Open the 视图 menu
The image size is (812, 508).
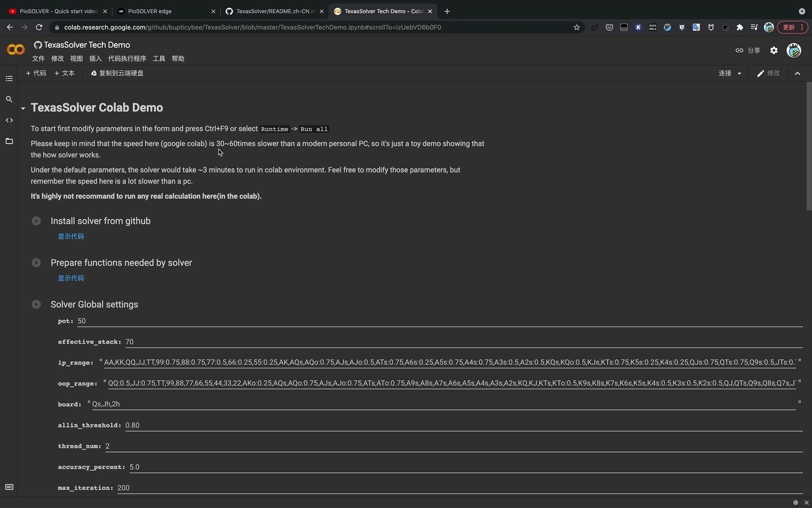pyautogui.click(x=76, y=59)
